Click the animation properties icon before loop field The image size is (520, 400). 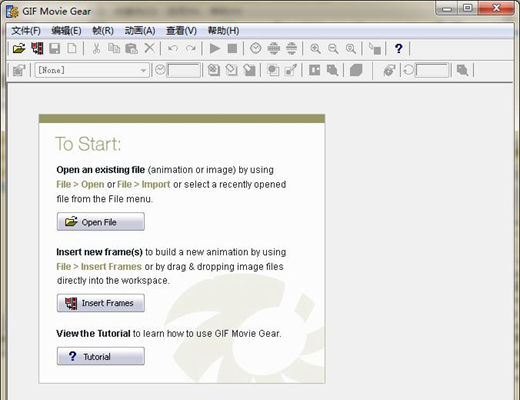coord(389,70)
